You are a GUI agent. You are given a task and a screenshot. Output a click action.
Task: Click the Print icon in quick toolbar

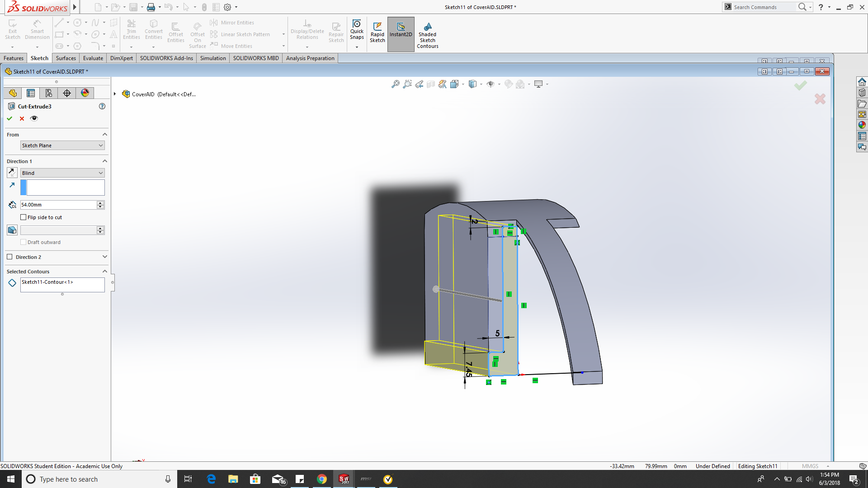click(151, 7)
